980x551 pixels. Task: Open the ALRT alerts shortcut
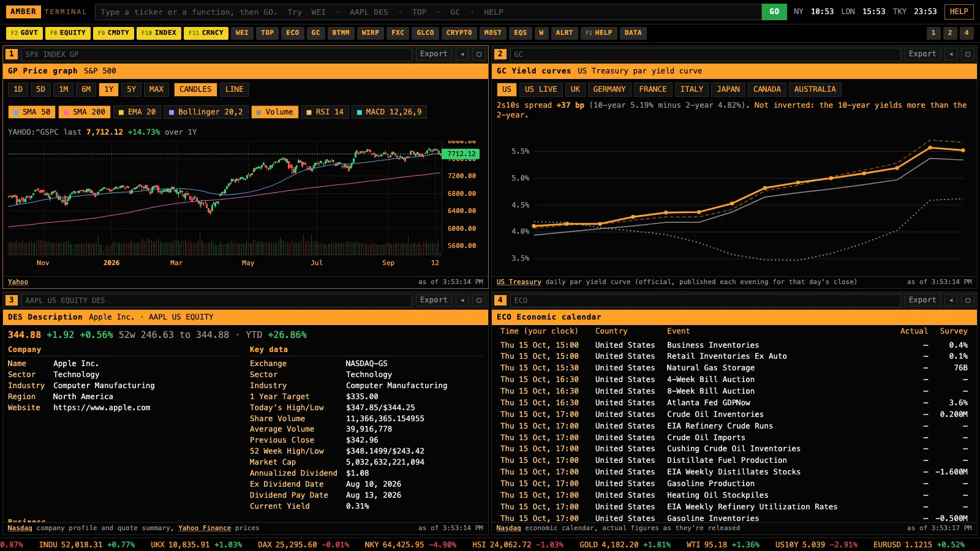[x=565, y=33]
